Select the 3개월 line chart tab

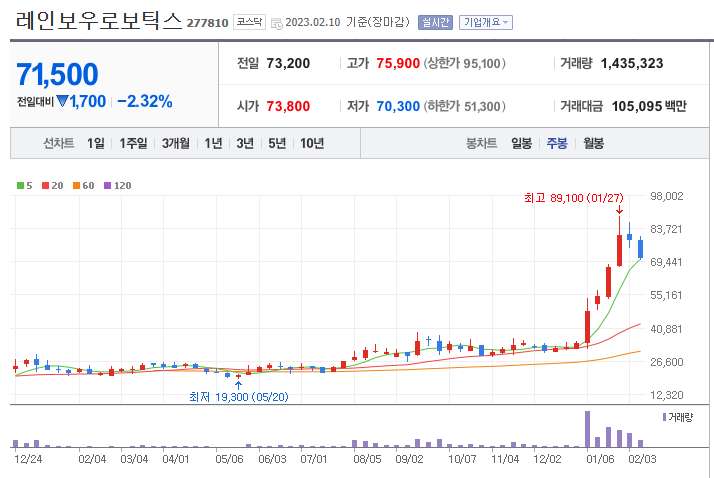(x=176, y=143)
